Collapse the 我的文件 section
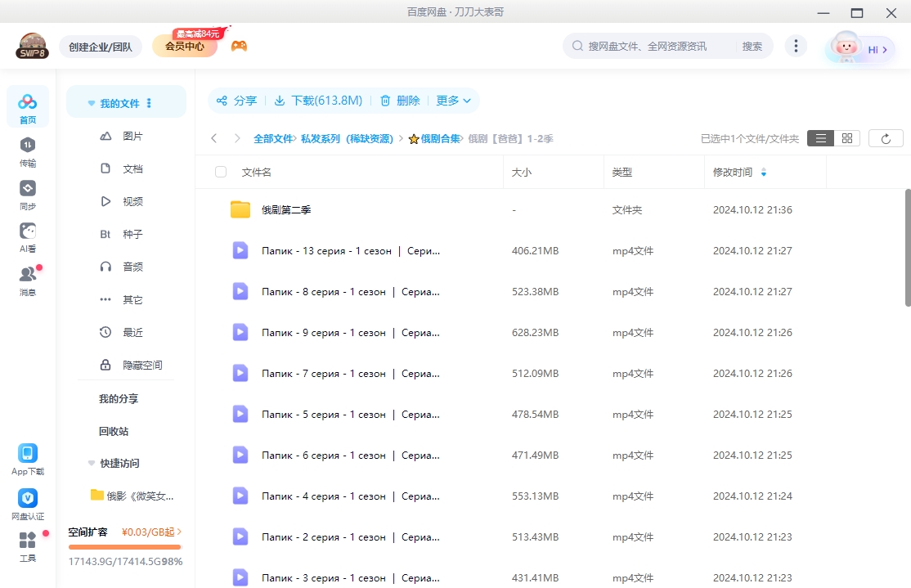The height and width of the screenshot is (588, 911). pyautogui.click(x=91, y=102)
